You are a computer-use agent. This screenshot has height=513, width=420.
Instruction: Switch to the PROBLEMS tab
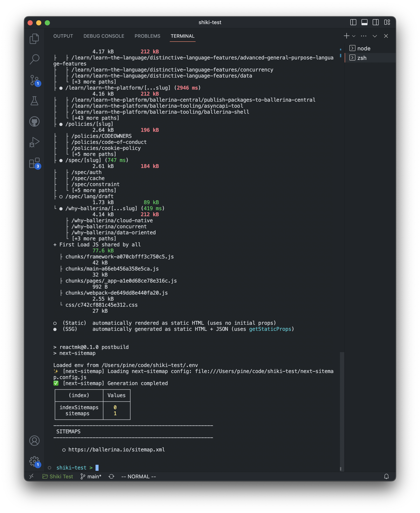[147, 36]
